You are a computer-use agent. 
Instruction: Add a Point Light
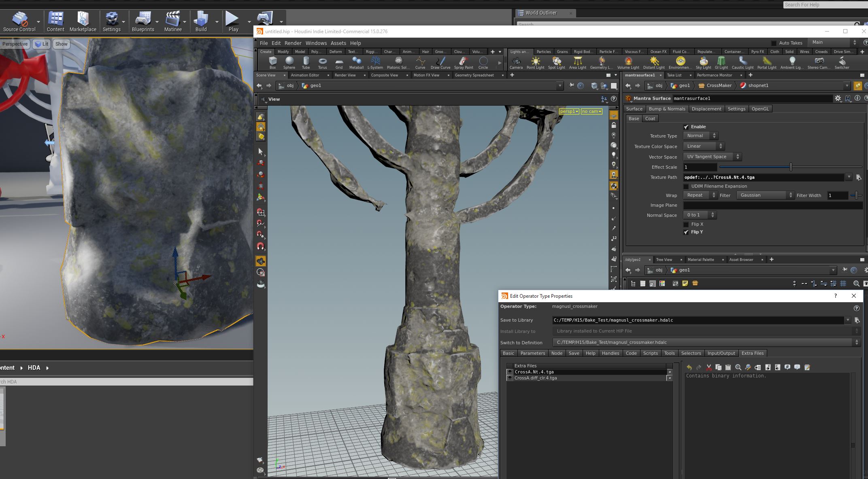click(x=535, y=63)
